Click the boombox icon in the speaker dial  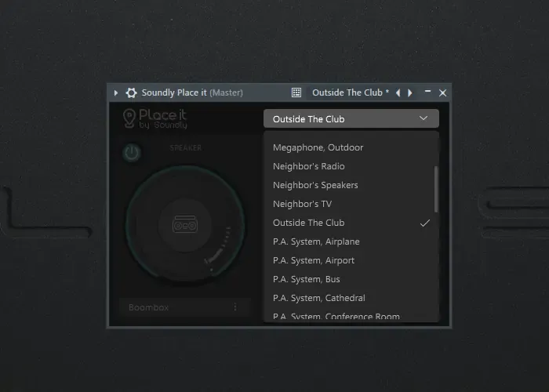coord(185,224)
